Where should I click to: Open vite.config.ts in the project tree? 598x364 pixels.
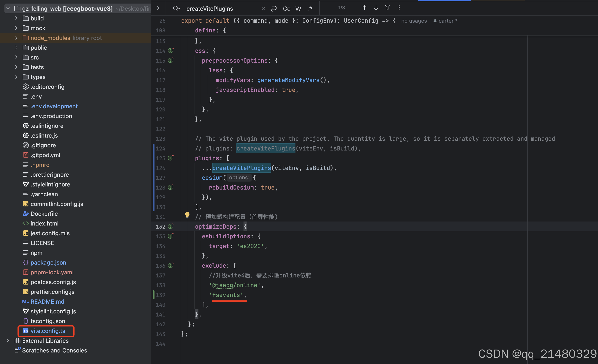tap(48, 331)
